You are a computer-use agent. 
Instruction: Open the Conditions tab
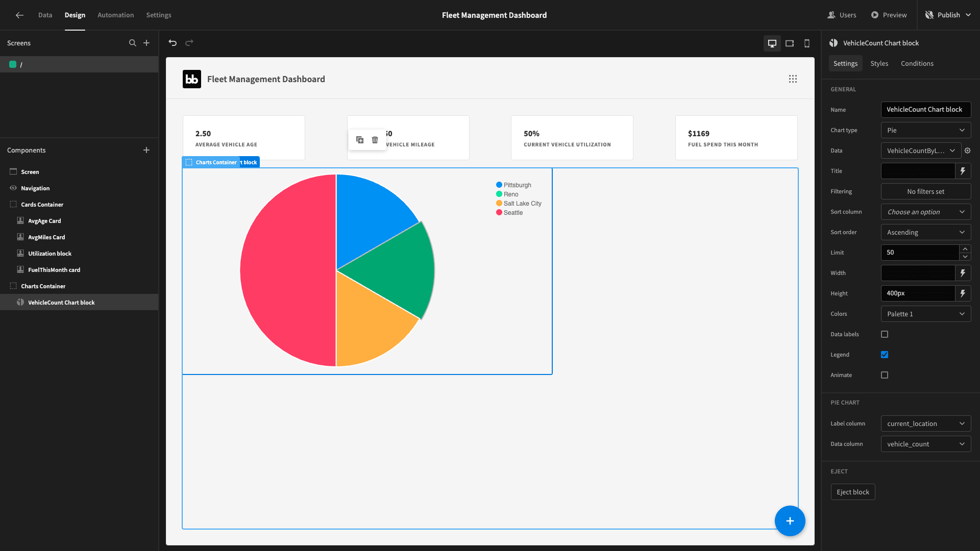[917, 63]
